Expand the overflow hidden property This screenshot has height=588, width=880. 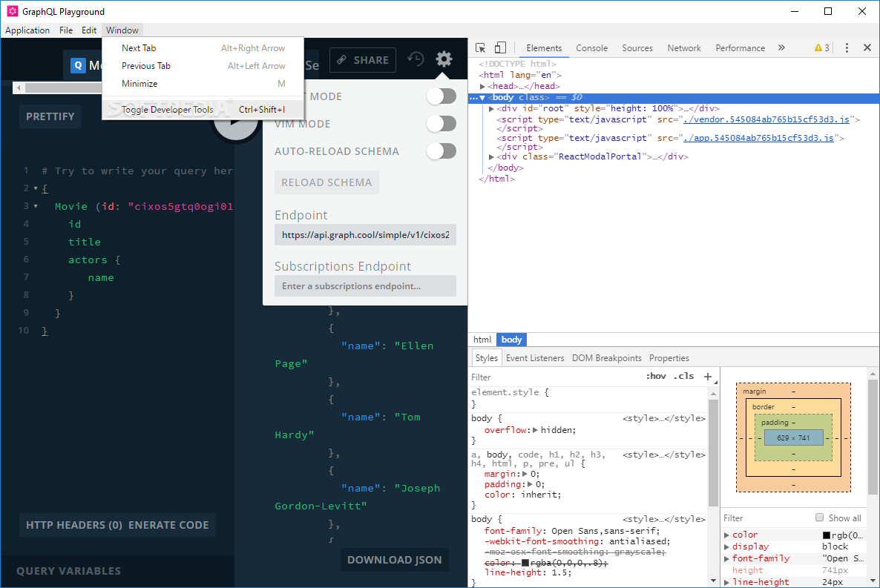coord(536,430)
